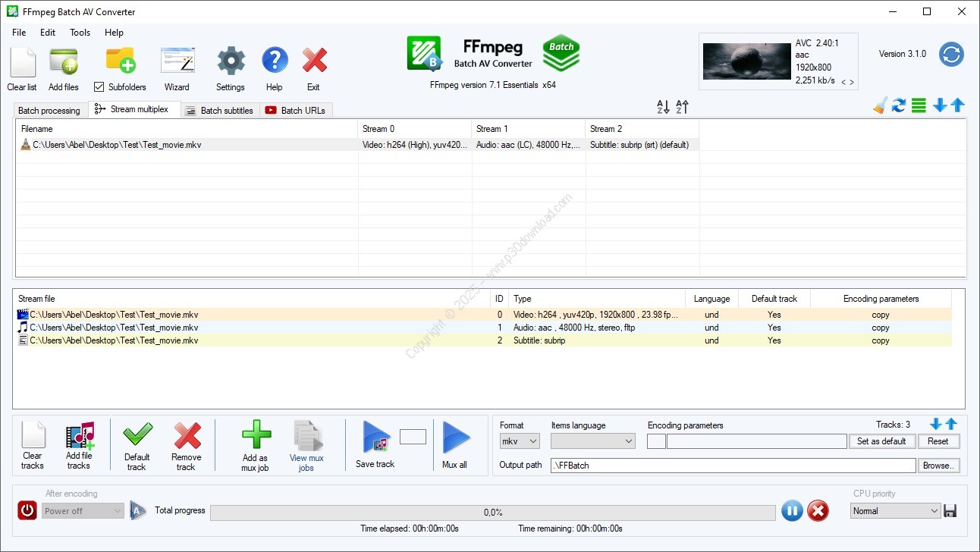Toggle the red power off button

[x=27, y=510]
